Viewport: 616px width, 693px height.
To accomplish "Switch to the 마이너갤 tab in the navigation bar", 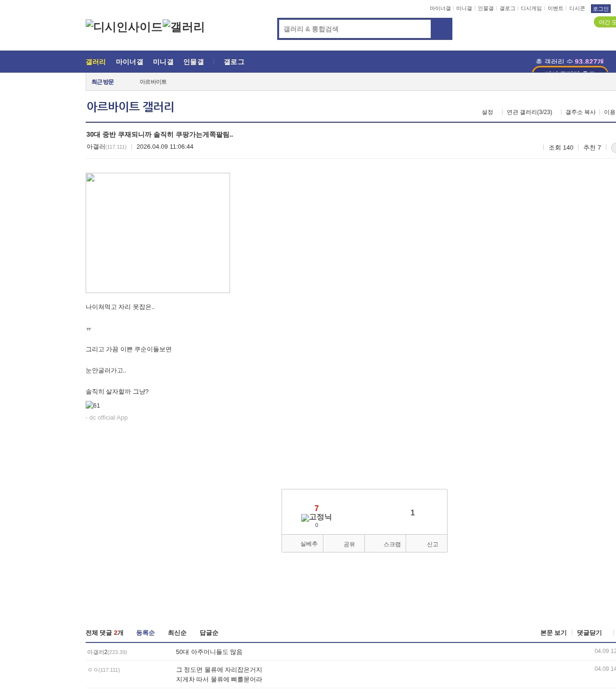I will pos(129,62).
